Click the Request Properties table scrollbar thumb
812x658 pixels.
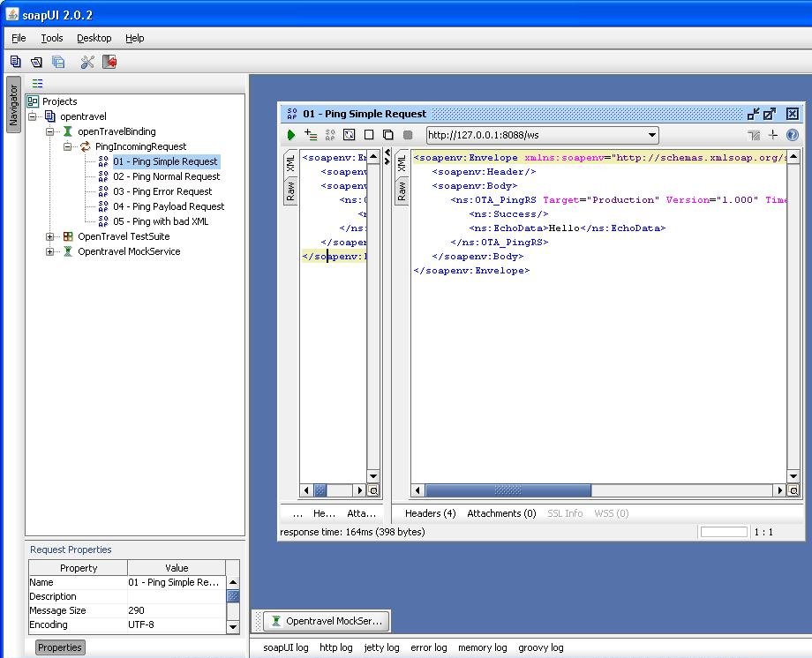(233, 596)
